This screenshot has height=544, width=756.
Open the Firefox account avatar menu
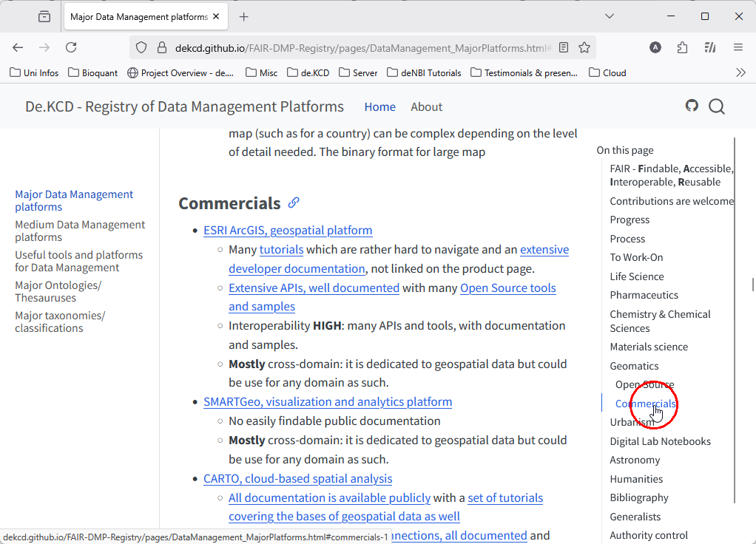tap(655, 47)
